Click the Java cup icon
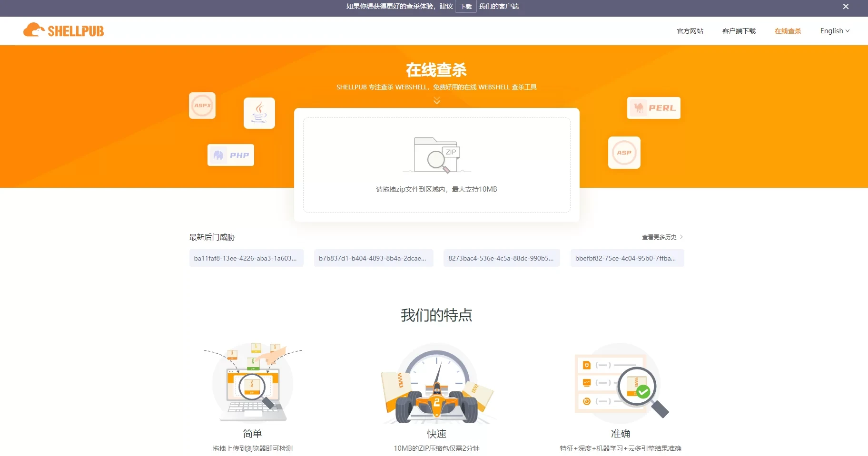Image resolution: width=868 pixels, height=456 pixels. point(259,113)
